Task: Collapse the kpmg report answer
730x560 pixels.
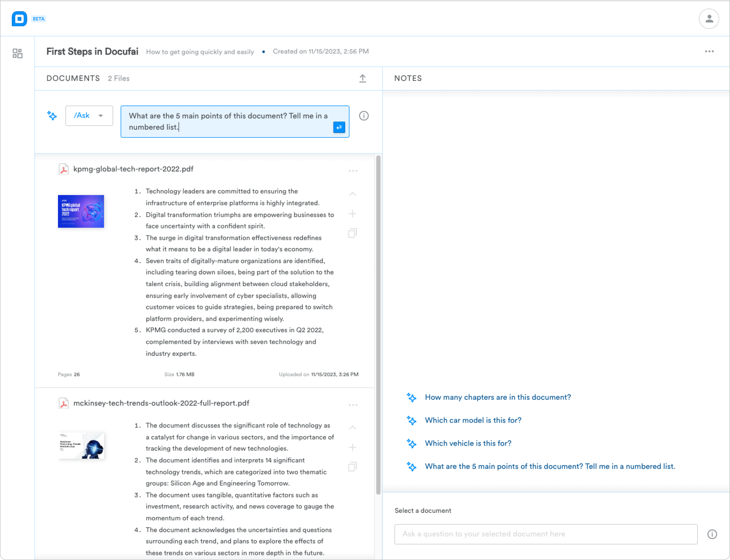Action: pos(352,194)
